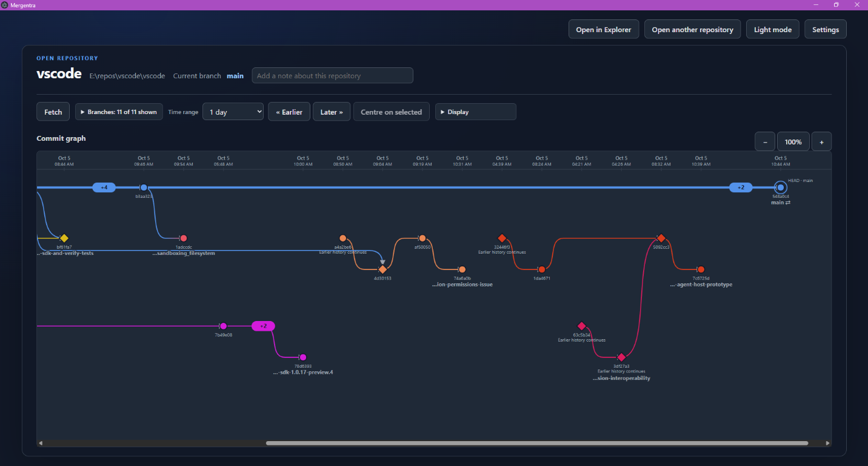This screenshot has height=466, width=868.
Task: Select red commit node 1adccdc
Action: [184, 238]
